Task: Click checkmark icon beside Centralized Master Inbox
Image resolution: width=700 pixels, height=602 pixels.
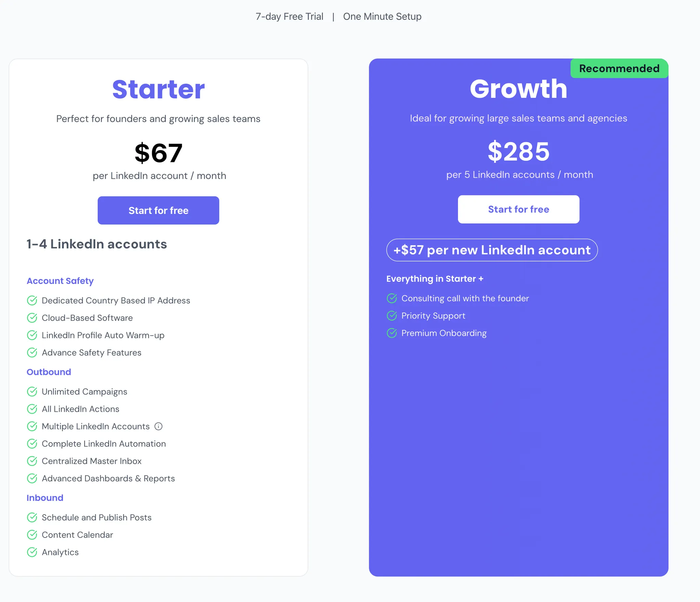Action: click(32, 461)
